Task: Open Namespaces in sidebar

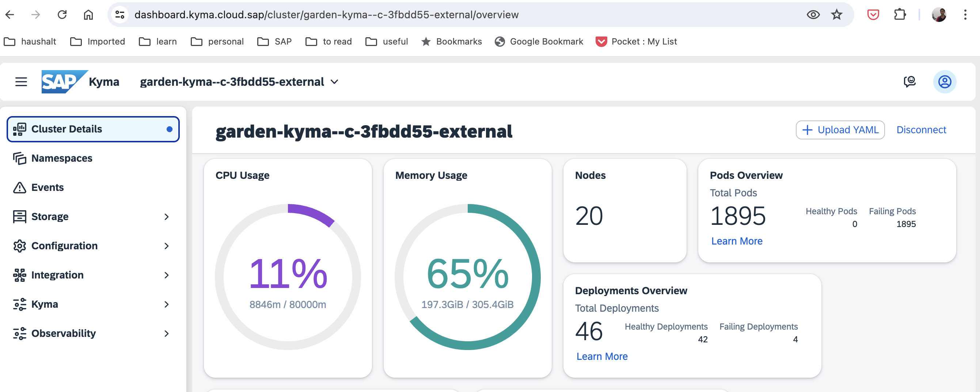Action: click(93, 158)
